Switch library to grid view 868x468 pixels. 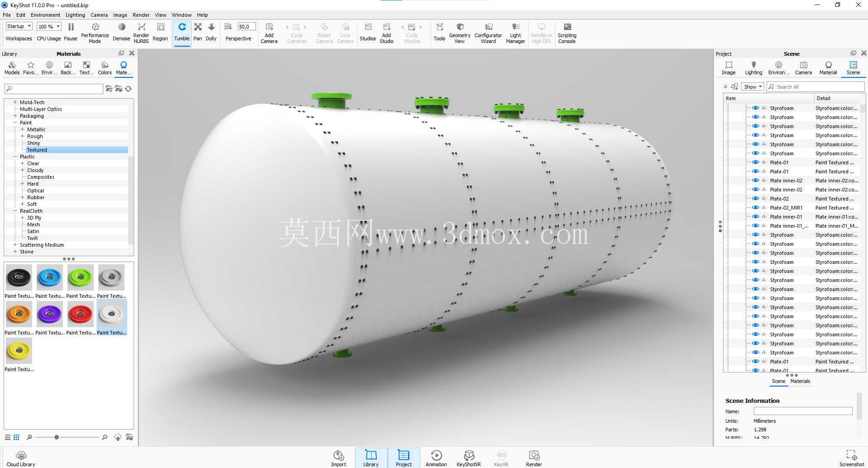16,437
